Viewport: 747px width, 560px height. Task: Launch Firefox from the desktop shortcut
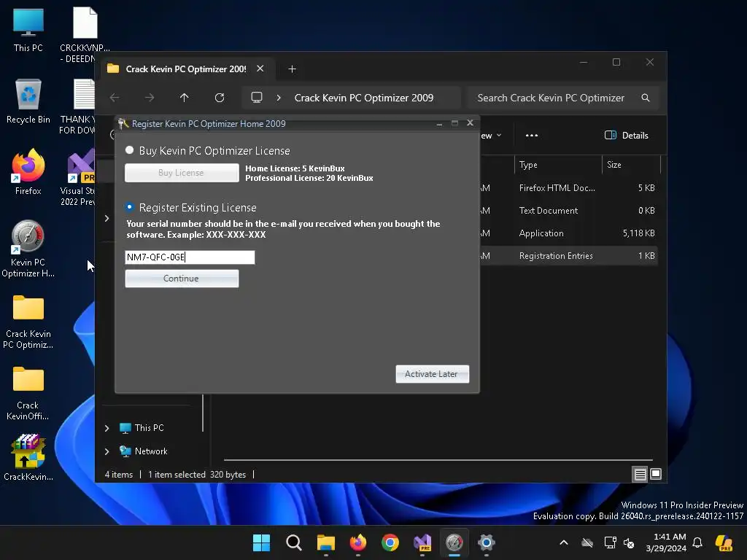click(x=28, y=172)
